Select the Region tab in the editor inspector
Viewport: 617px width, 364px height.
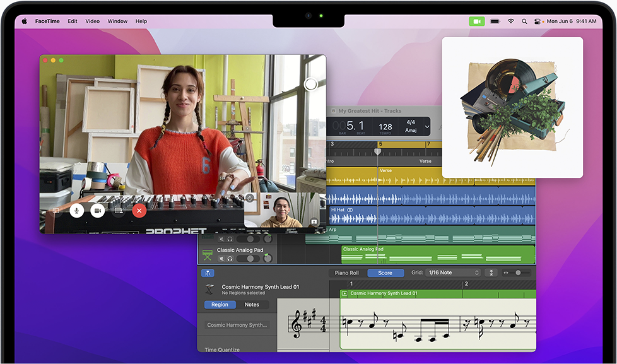tap(220, 305)
